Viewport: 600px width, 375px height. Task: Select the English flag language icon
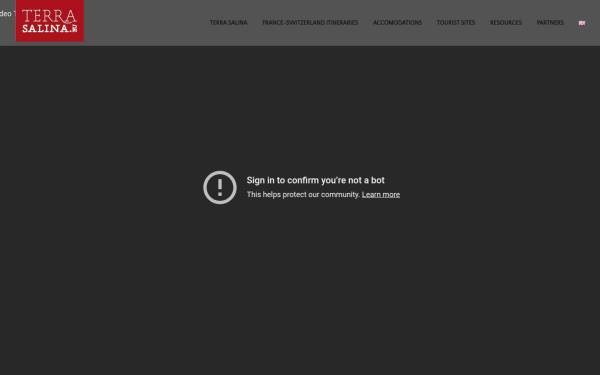tap(582, 23)
